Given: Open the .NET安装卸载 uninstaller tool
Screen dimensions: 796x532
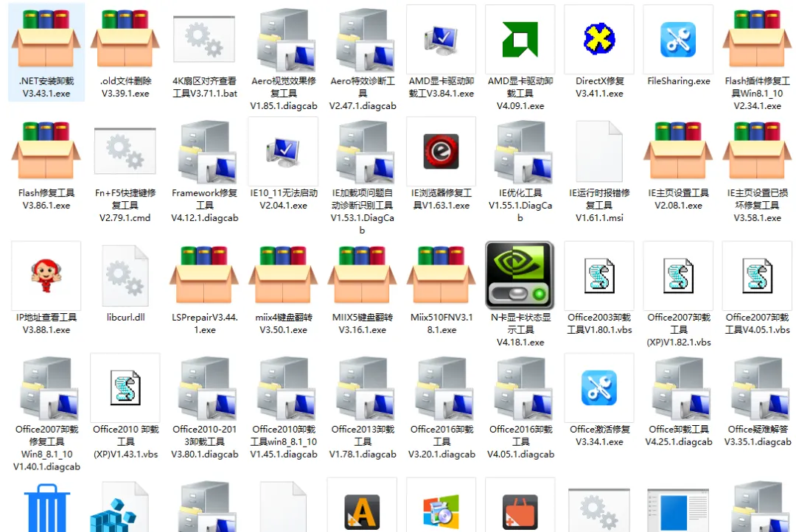Looking at the screenshot, I should (46, 41).
